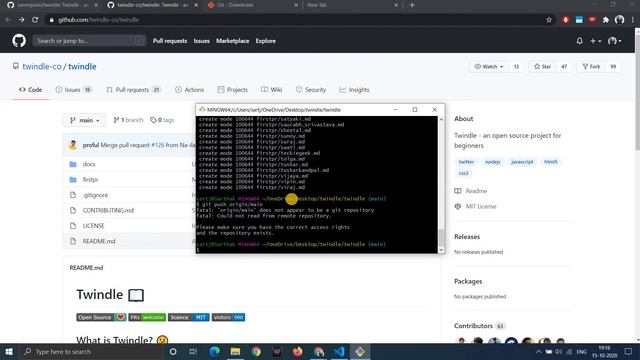Screen dimensions: 640x360
Task: Open the Readme link in About
Action: tap(476, 191)
